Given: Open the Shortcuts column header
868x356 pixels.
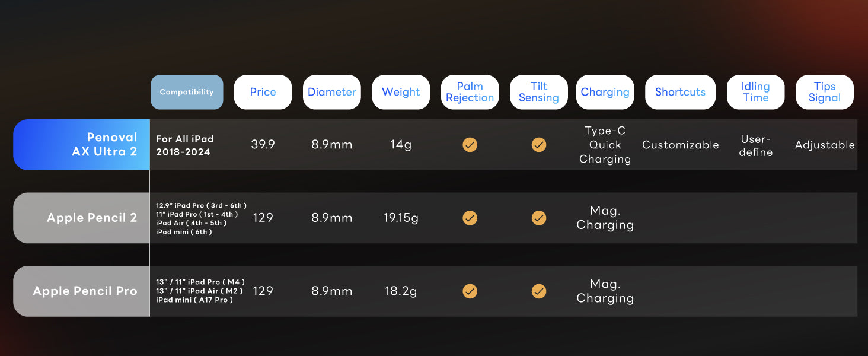Looking at the screenshot, I should tap(680, 92).
